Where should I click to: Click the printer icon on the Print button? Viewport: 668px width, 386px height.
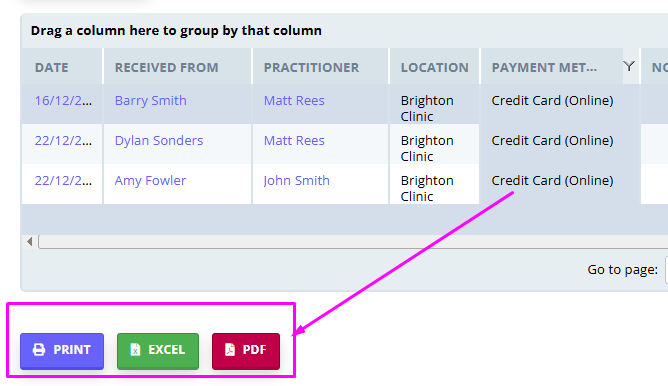[39, 350]
